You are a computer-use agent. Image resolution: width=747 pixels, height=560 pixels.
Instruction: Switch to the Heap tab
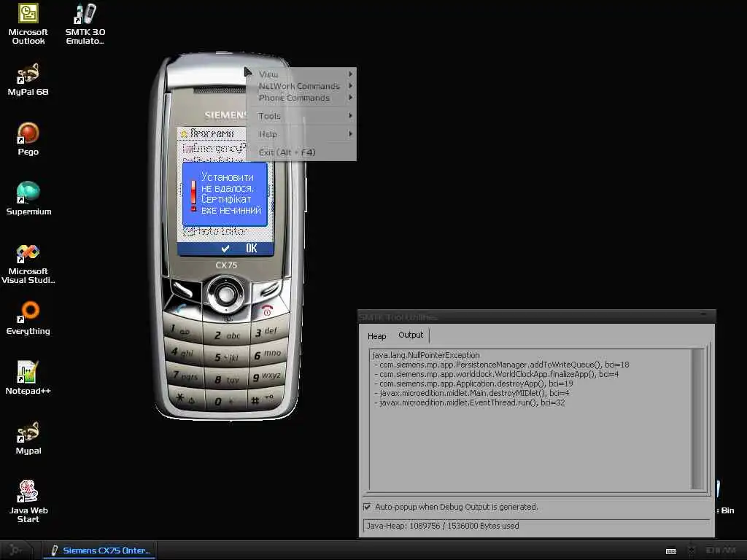coord(376,336)
